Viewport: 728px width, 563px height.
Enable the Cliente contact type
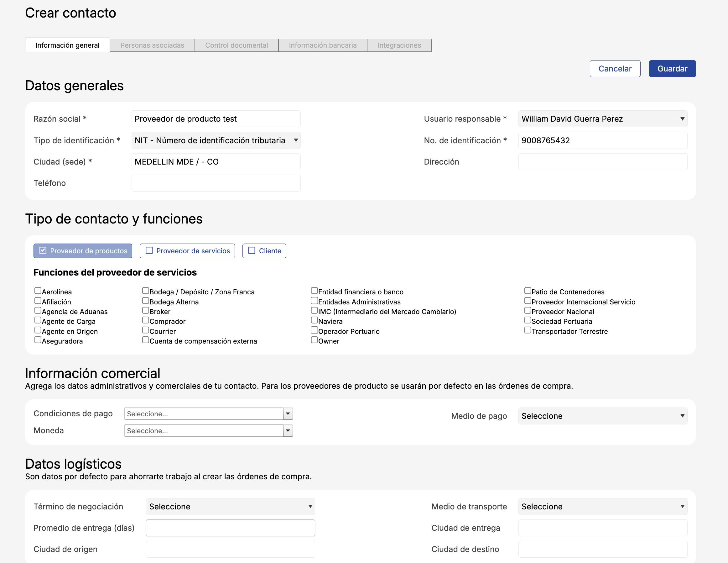point(264,251)
